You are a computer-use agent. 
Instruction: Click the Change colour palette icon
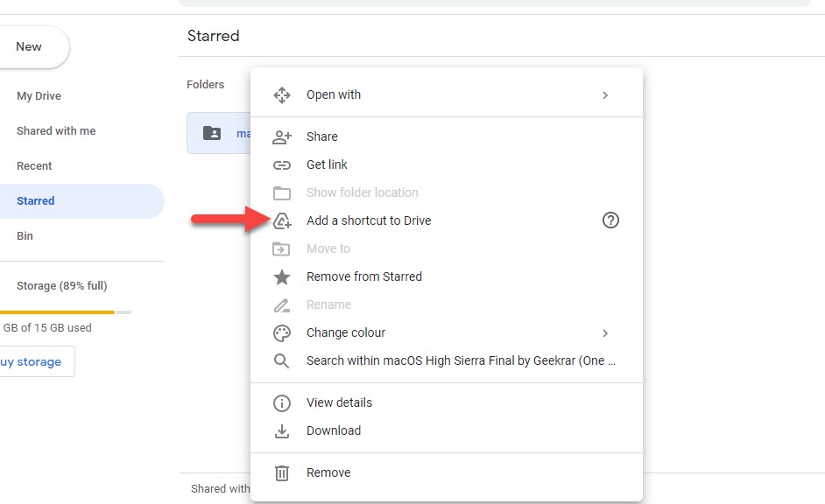pos(281,332)
